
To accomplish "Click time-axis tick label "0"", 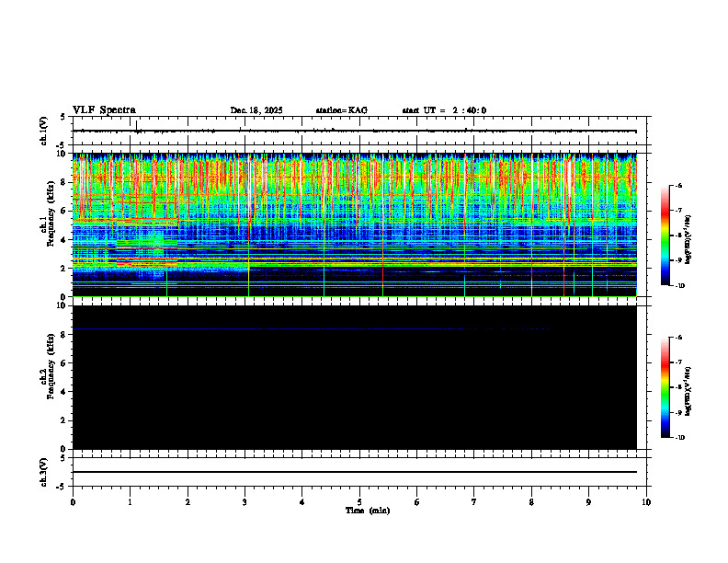I will click(x=73, y=502).
